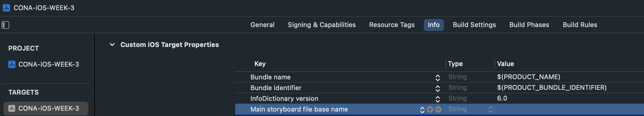This screenshot has height=116, width=644.
Task: Collapse Custom iOS Target Properties section
Action: point(112,45)
